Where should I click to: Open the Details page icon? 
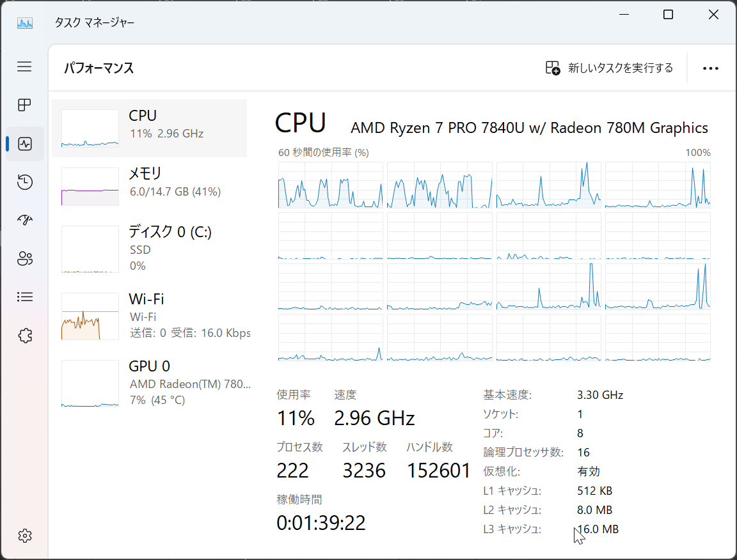pos(24,297)
